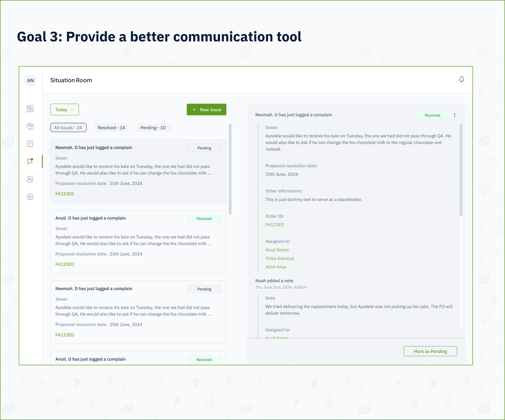Switch to the Resolved - 14 tab

111,128
